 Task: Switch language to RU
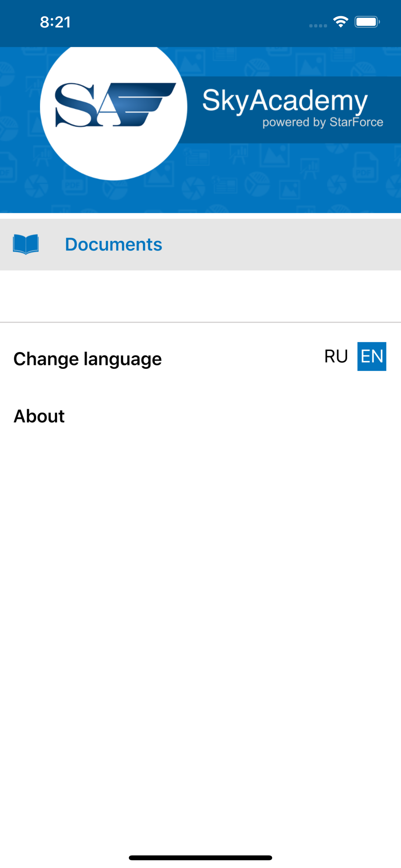pyautogui.click(x=336, y=356)
